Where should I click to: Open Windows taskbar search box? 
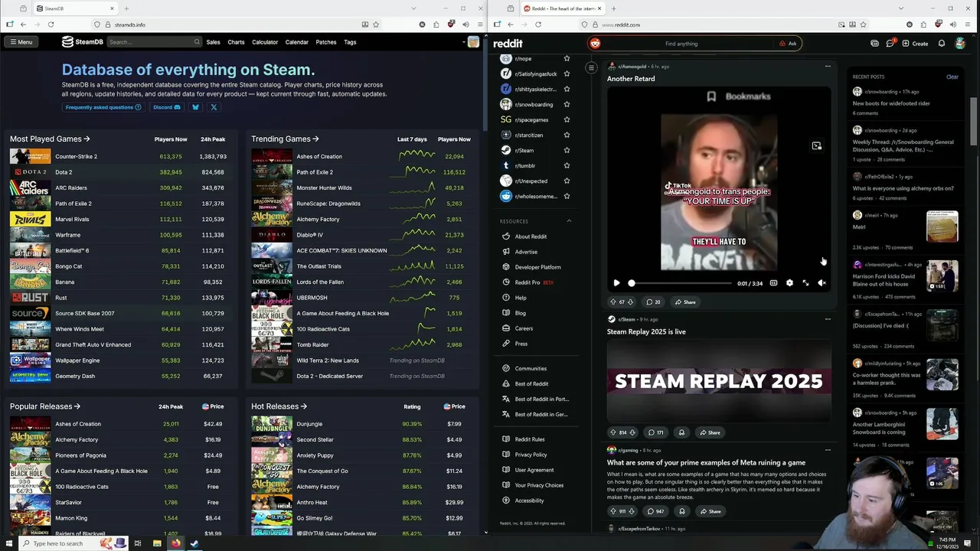[x=57, y=543]
